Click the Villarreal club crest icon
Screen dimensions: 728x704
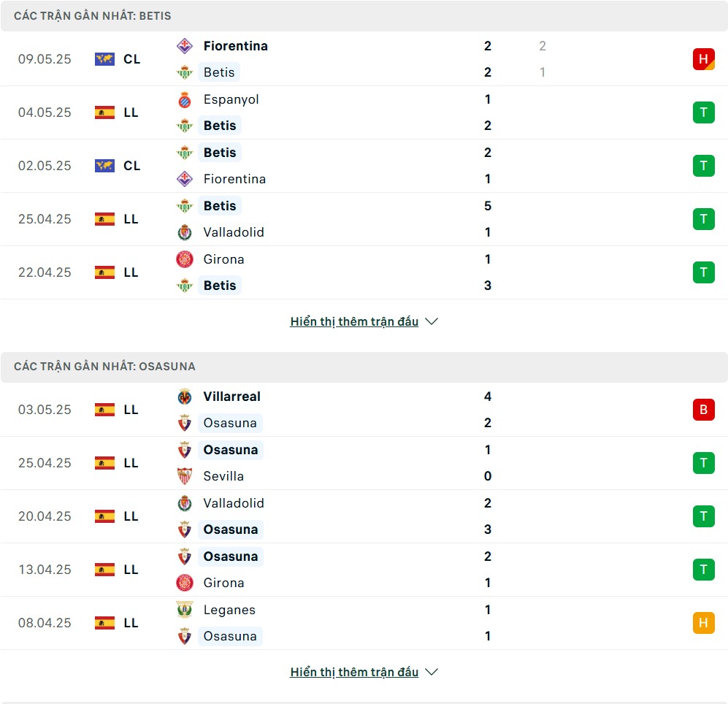(x=184, y=397)
